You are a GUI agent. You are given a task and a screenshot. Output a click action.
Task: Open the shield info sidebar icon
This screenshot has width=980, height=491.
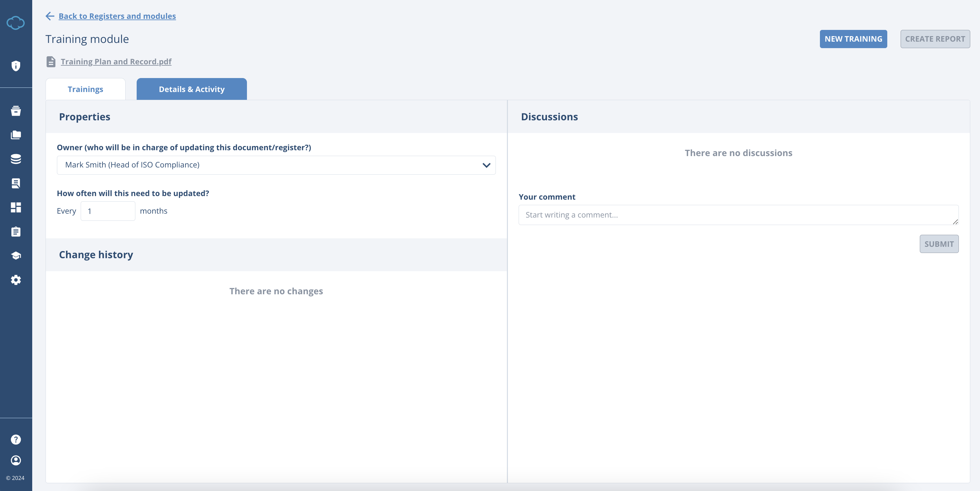[x=16, y=66]
